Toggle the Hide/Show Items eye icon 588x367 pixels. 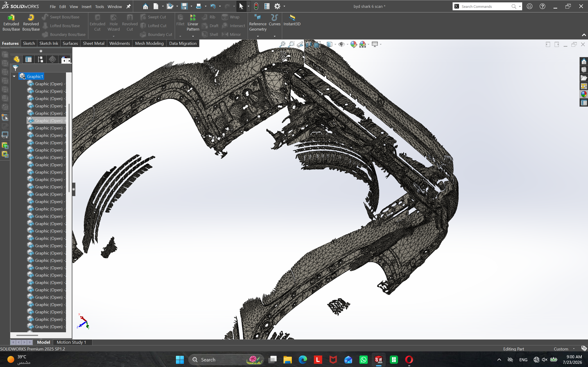tap(341, 44)
